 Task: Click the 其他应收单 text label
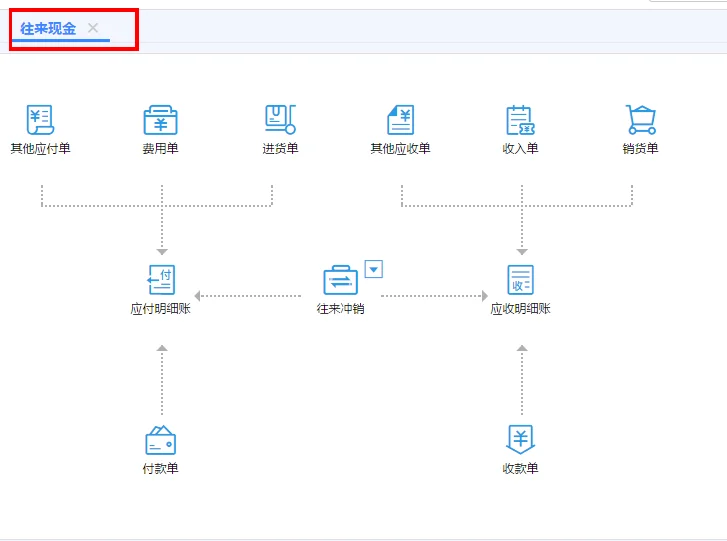(401, 148)
